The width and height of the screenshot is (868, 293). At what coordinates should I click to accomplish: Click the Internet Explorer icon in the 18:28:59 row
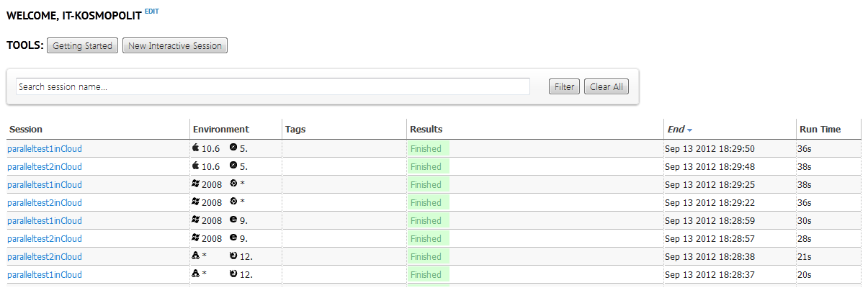(233, 220)
